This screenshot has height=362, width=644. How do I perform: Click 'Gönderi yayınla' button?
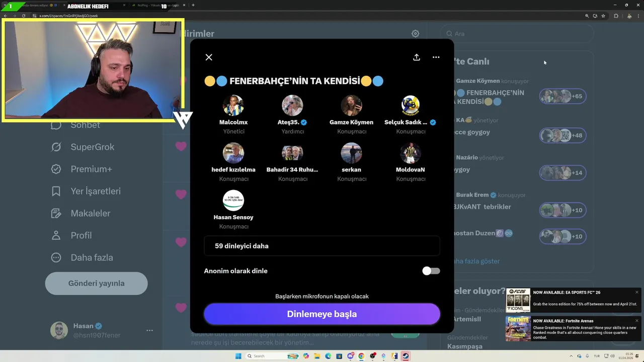coord(96,283)
